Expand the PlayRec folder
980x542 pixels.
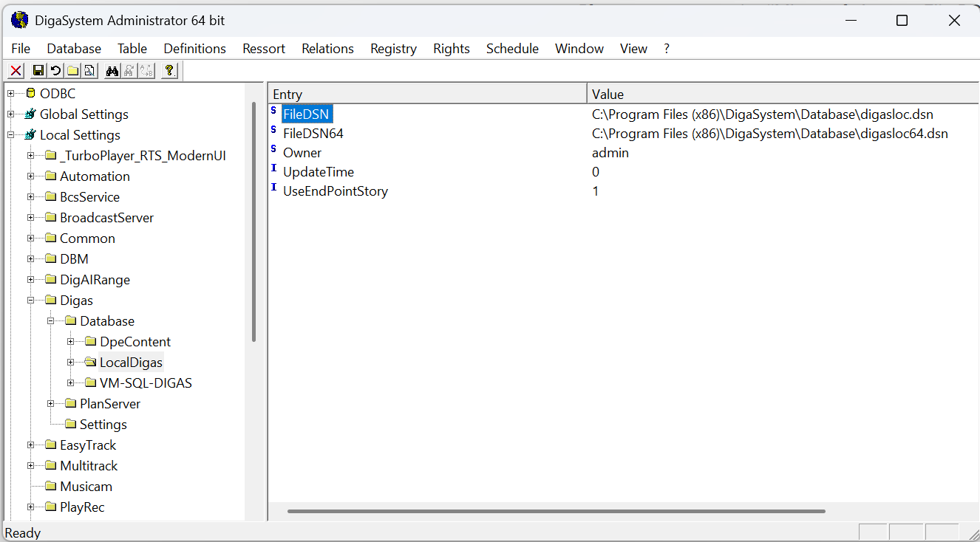[31, 507]
